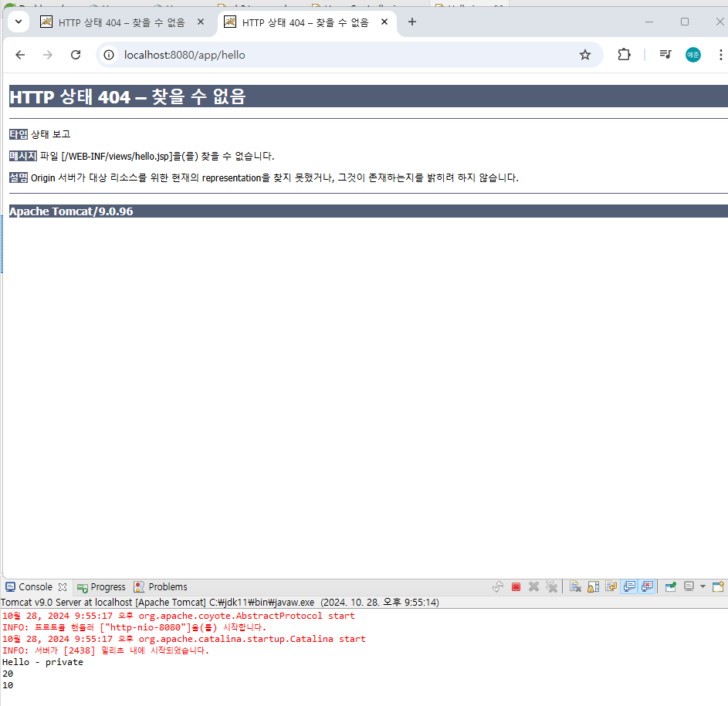Viewport: 728px width, 706px height.
Task: Click the Remove Launch gray X icon
Action: pos(534,586)
